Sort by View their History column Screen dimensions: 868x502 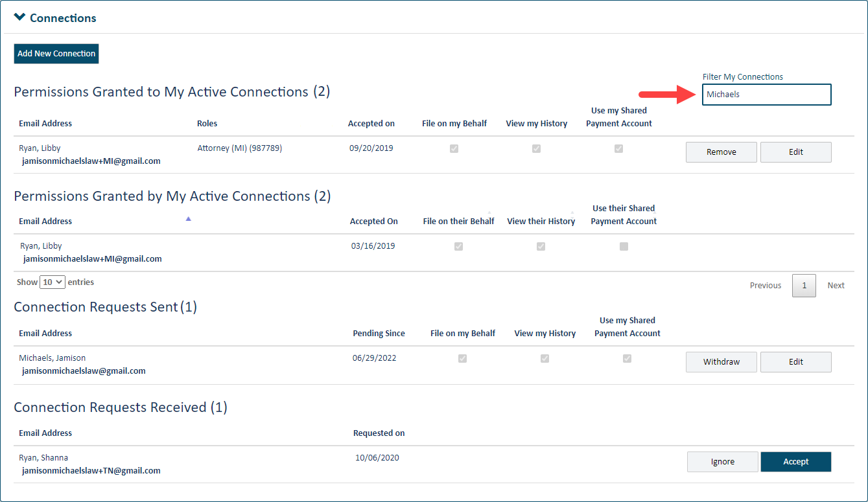tap(541, 221)
